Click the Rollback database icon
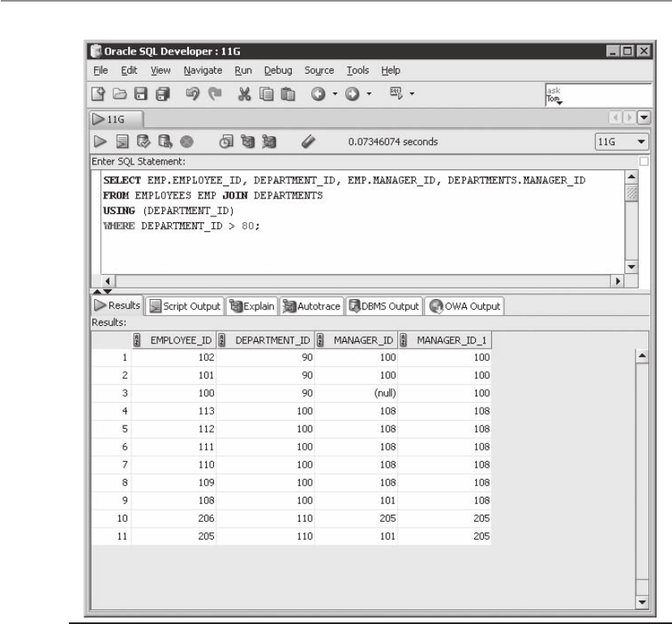Viewport: 672px width, 624px height. [x=165, y=142]
